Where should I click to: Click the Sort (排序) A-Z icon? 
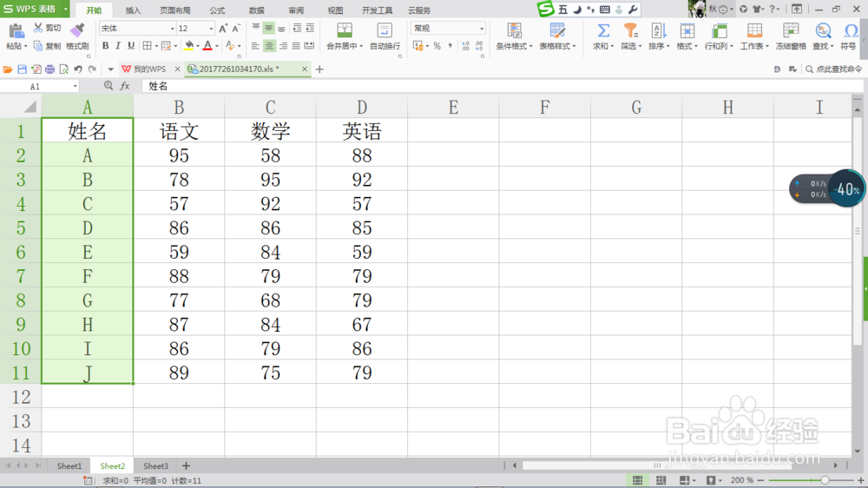tap(658, 30)
